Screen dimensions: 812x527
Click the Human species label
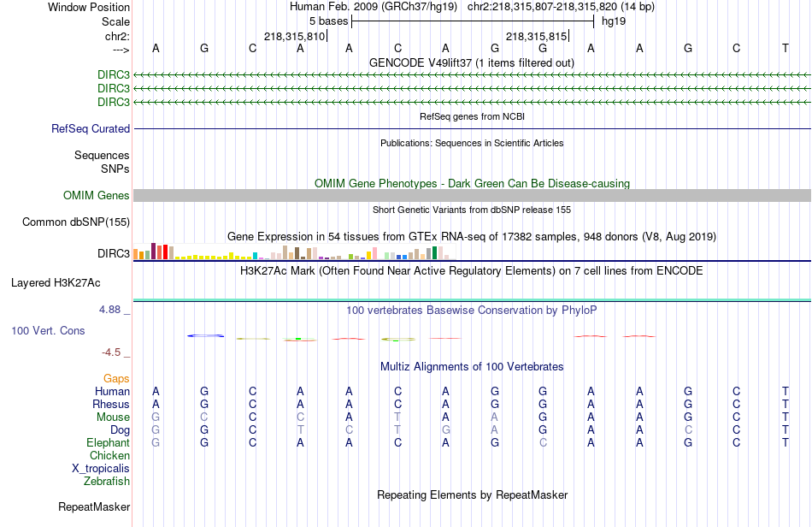112,391
